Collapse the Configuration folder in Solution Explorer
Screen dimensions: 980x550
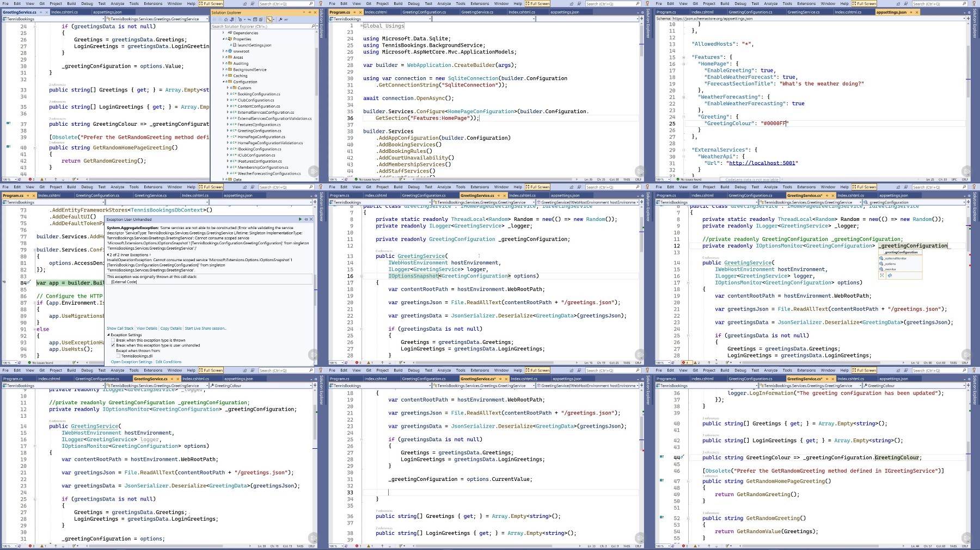tap(223, 82)
